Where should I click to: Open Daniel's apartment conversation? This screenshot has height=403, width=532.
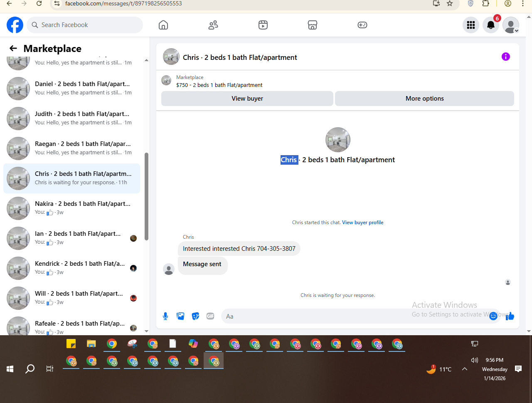(71, 88)
